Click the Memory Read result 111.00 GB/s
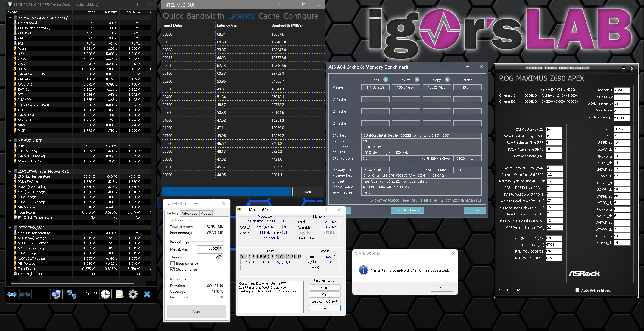This screenshot has width=644, height=331. point(375,87)
